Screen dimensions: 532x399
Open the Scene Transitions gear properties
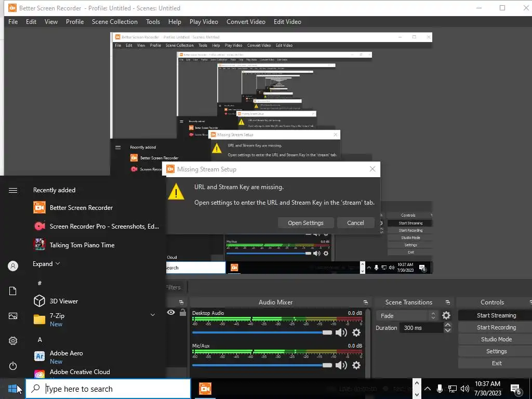[x=446, y=316]
